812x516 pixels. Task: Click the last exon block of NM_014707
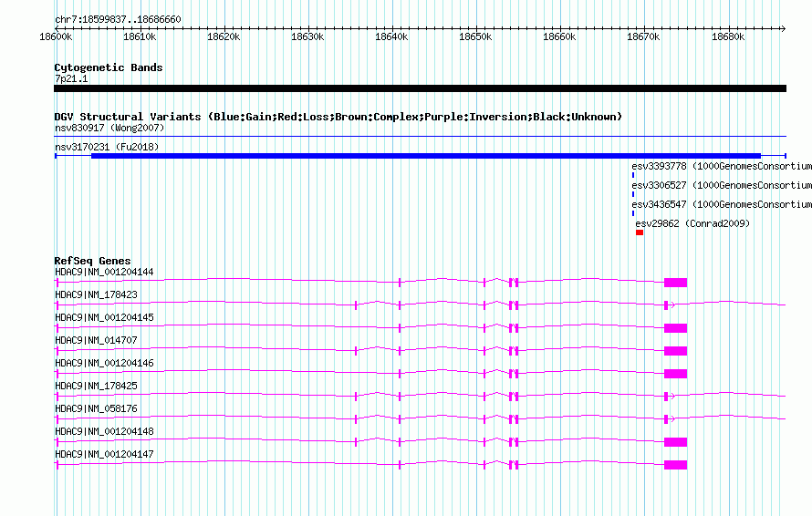point(675,351)
